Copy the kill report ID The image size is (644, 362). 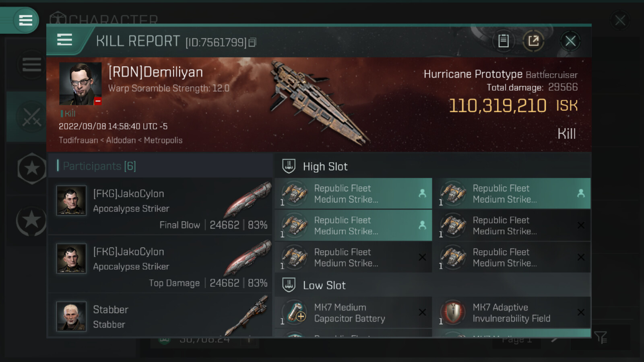[x=252, y=42]
